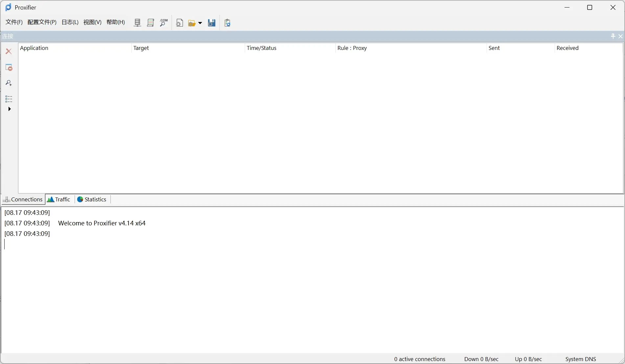
Task: Expand the open-profile folder dropdown arrow
Action: [x=200, y=23]
